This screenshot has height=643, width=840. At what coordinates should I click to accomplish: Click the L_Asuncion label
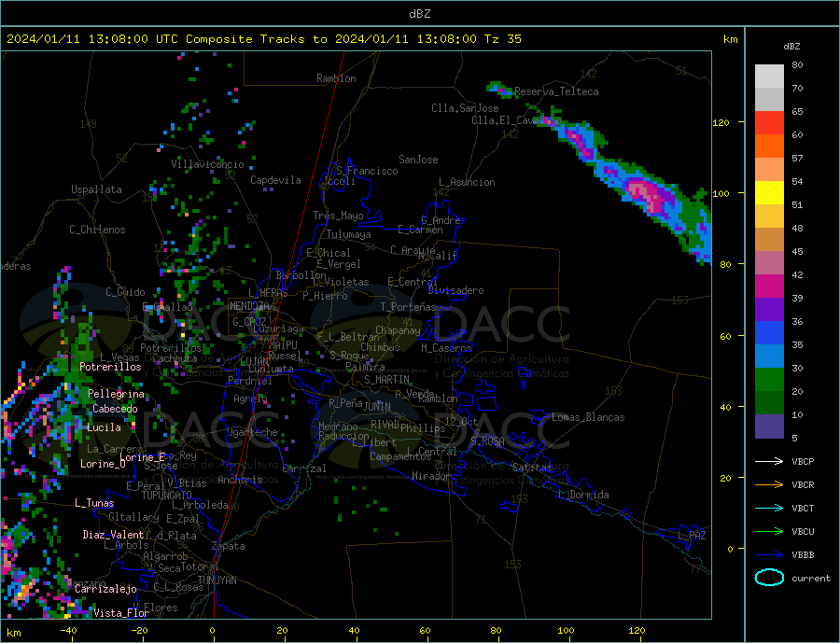click(x=467, y=182)
